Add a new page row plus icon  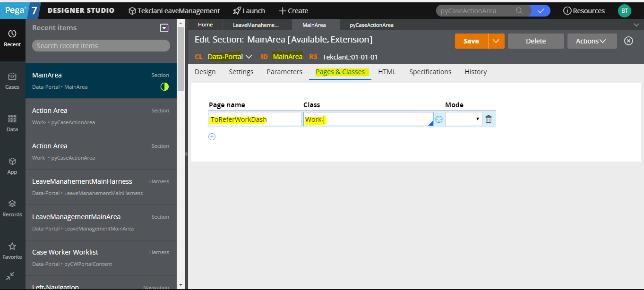click(x=212, y=136)
